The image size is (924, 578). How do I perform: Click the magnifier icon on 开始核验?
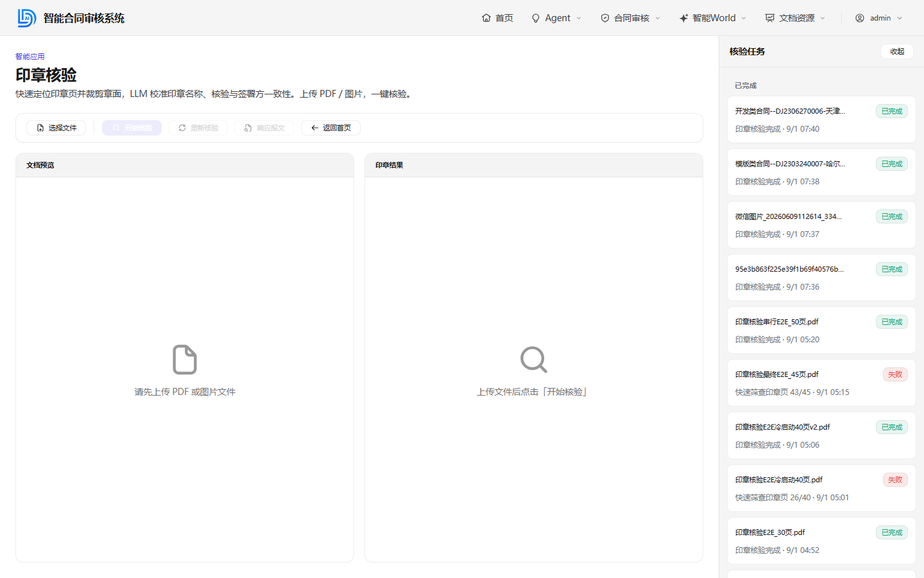pyautogui.click(x=116, y=128)
